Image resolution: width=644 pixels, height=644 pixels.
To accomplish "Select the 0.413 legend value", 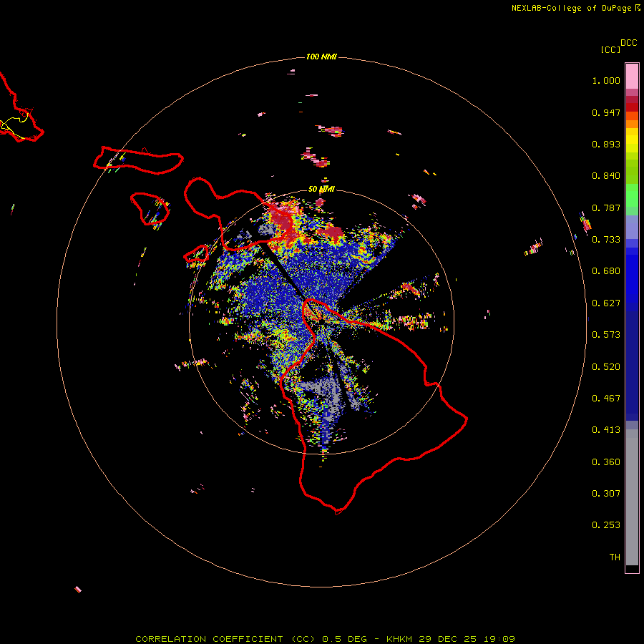I will point(606,430).
